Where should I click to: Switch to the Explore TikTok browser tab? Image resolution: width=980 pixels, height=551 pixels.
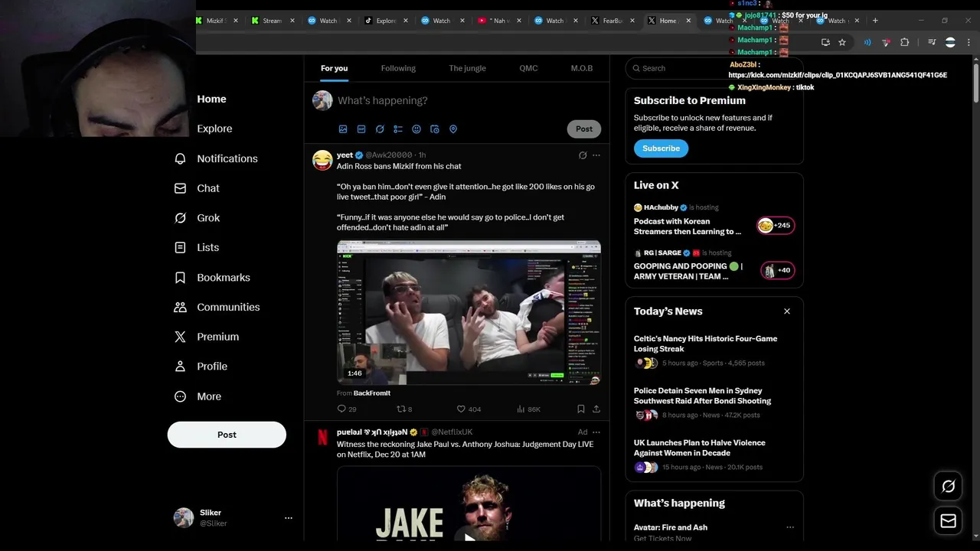[387, 21]
